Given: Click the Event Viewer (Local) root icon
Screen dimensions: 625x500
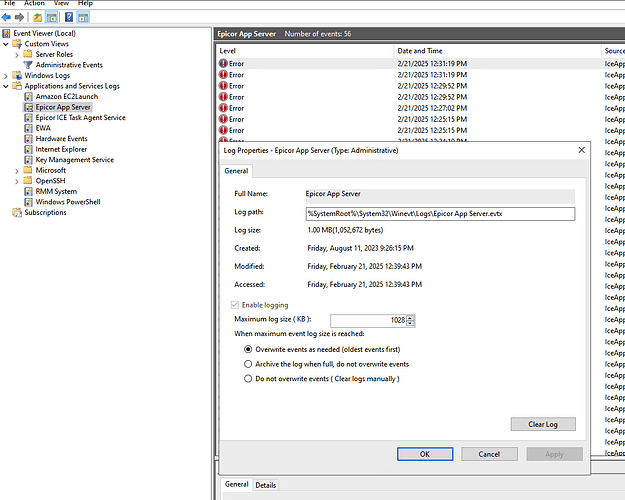Looking at the screenshot, I should click(x=6, y=33).
